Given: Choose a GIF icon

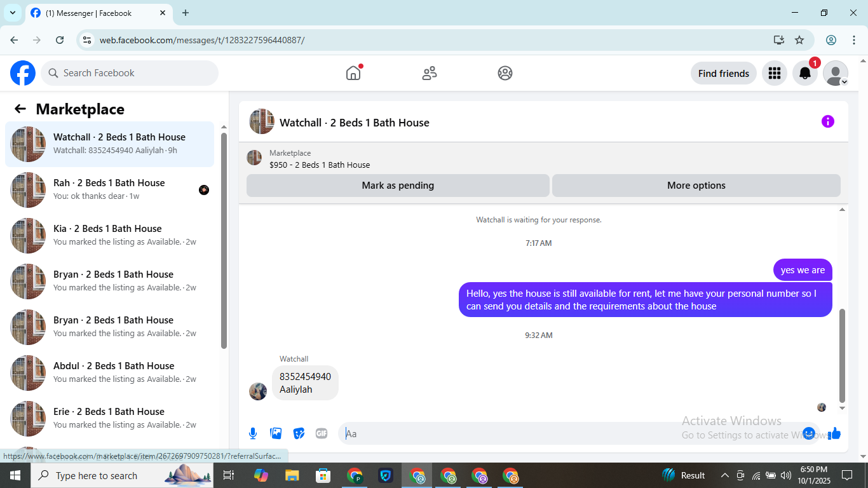Looking at the screenshot, I should [322, 433].
